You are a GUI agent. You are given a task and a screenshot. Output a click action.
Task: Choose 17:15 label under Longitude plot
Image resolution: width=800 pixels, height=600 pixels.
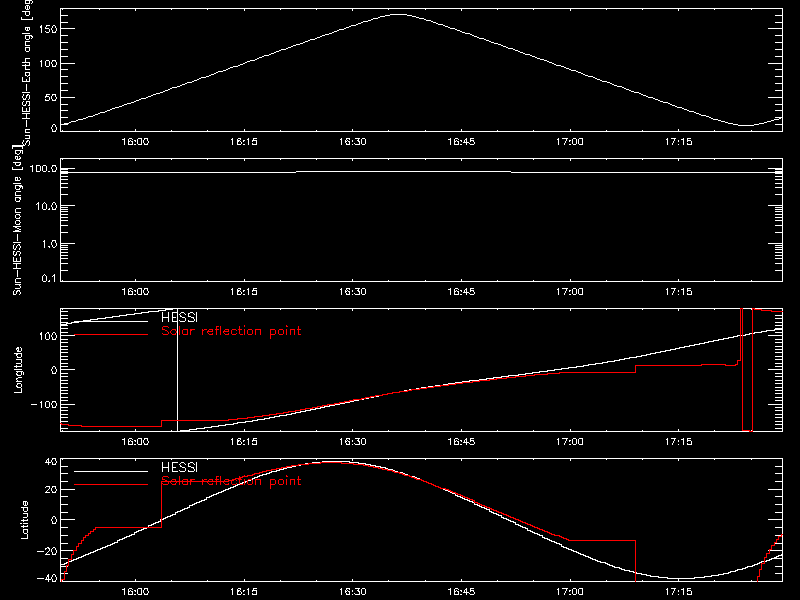679,442
